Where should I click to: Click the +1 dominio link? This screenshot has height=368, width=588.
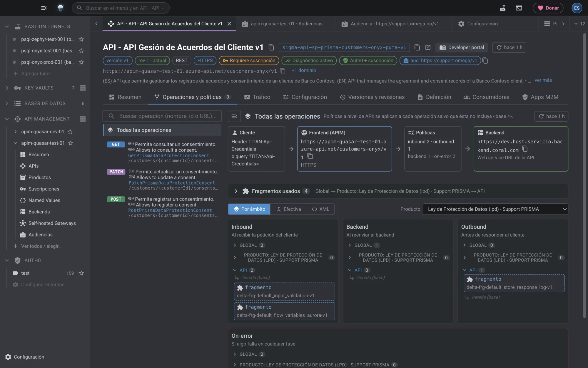pos(304,70)
